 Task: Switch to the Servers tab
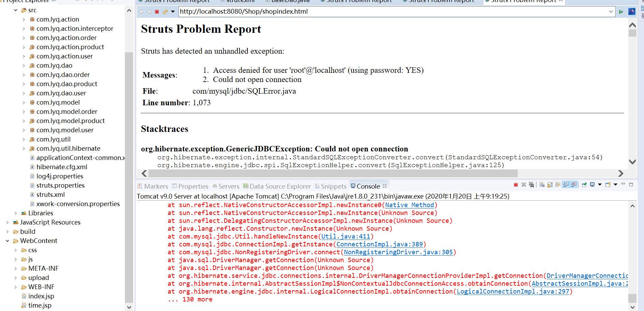point(226,186)
